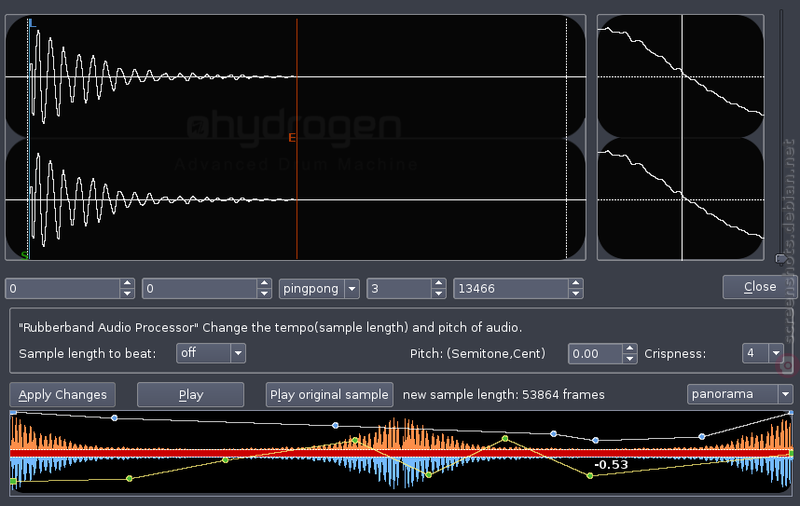Image resolution: width=800 pixels, height=506 pixels.
Task: Decrease the loop count value 3
Action: [x=439, y=293]
